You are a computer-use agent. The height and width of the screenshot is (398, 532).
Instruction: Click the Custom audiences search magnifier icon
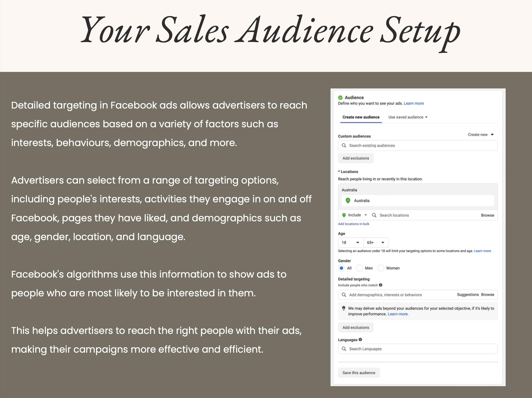click(x=344, y=145)
